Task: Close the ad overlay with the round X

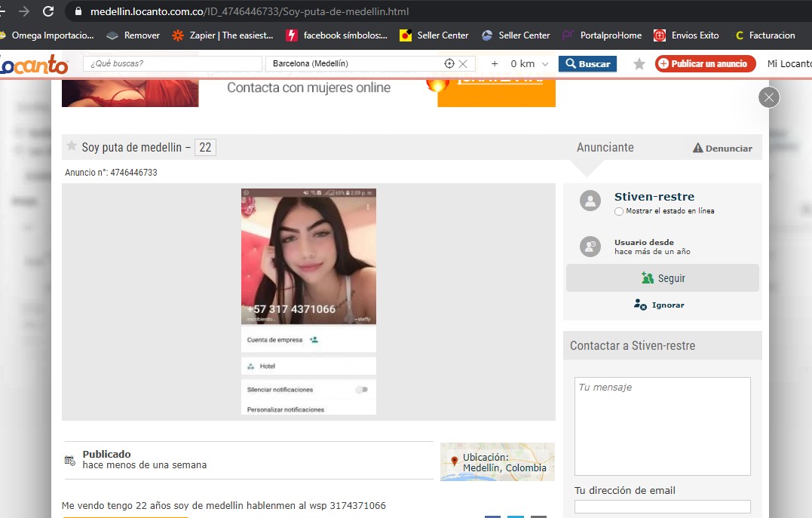Action: click(768, 97)
